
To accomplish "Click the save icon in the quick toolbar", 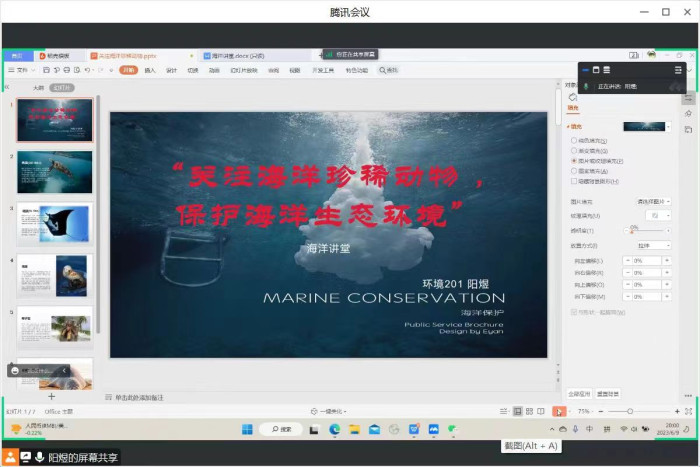I will (46, 70).
